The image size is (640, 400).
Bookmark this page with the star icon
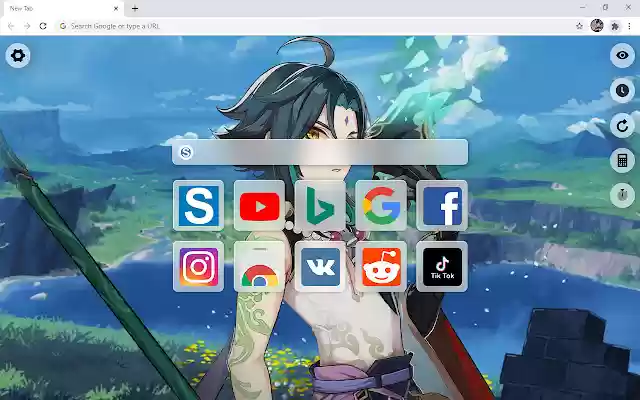coord(579,26)
